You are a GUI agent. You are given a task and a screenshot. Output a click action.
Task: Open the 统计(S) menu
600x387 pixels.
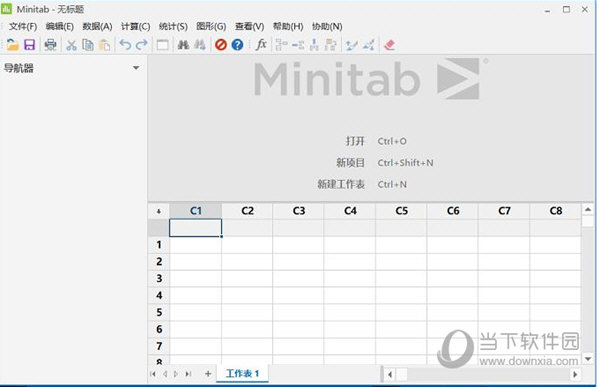click(x=173, y=26)
